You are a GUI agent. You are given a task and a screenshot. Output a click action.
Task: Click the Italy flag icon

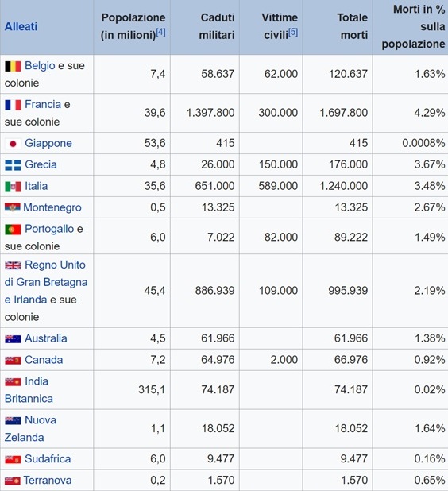pyautogui.click(x=13, y=187)
